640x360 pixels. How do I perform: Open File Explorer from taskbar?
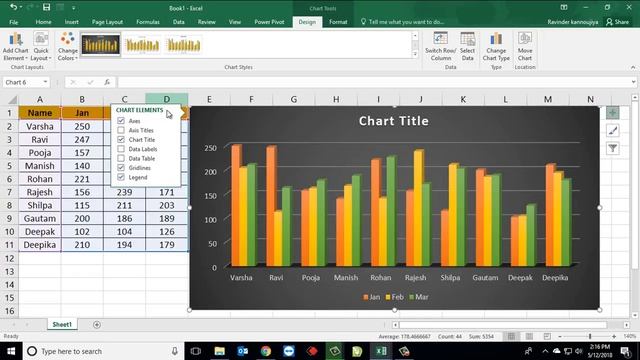click(220, 351)
